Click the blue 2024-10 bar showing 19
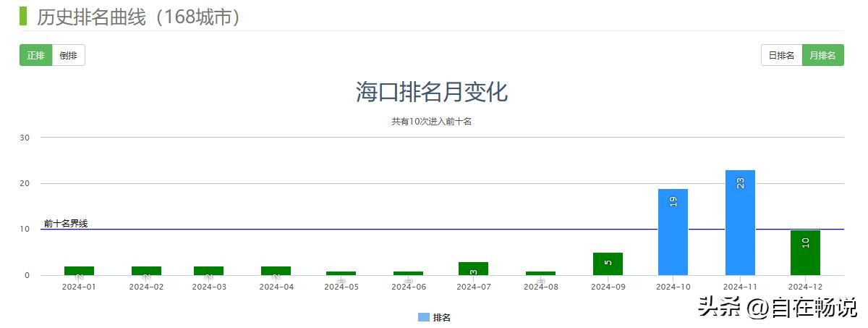868x328 pixels. tap(673, 232)
